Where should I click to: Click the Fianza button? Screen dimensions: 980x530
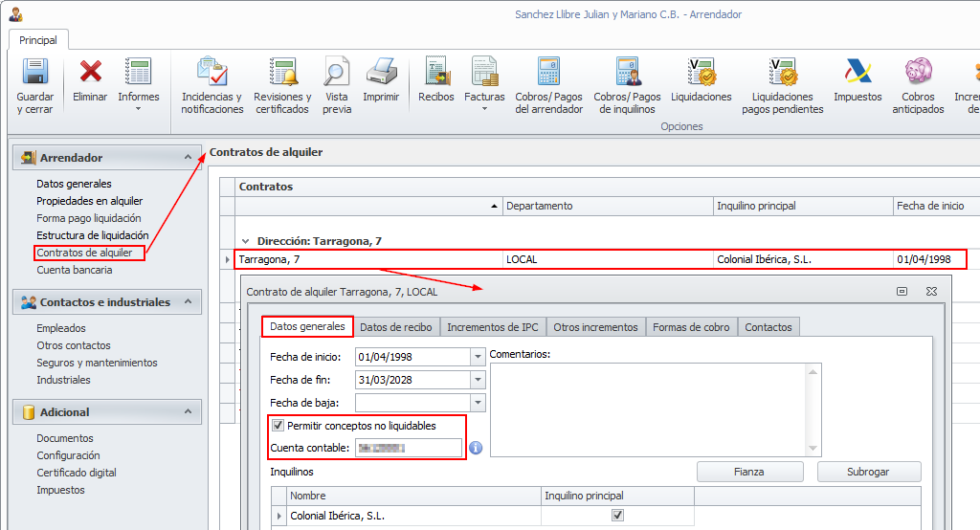click(749, 472)
